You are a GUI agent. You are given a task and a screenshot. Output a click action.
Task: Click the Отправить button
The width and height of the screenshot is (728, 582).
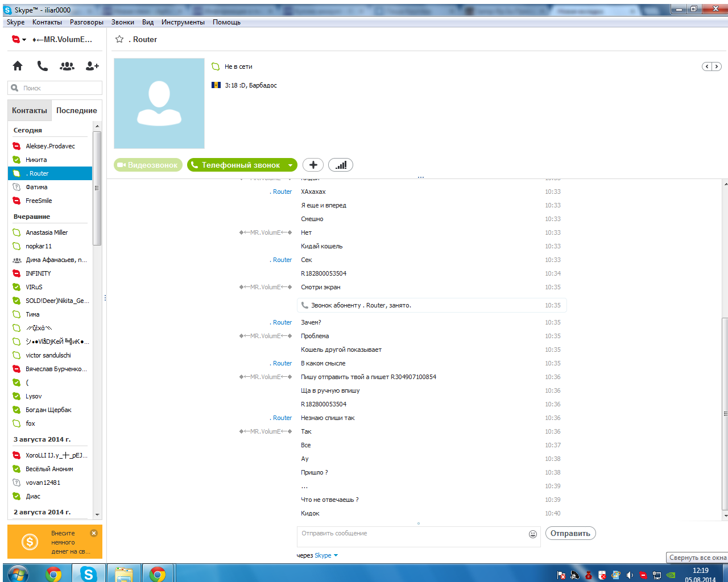point(570,533)
